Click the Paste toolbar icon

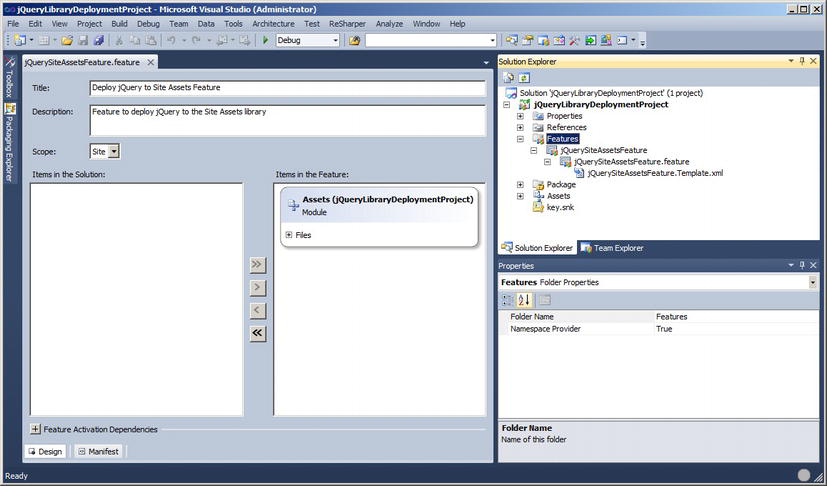pos(151,40)
